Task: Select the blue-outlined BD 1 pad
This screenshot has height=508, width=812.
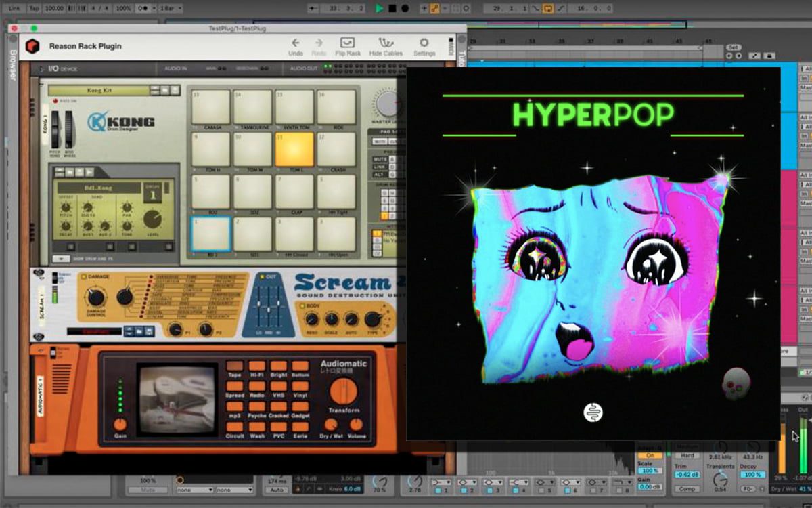Action: (x=210, y=234)
